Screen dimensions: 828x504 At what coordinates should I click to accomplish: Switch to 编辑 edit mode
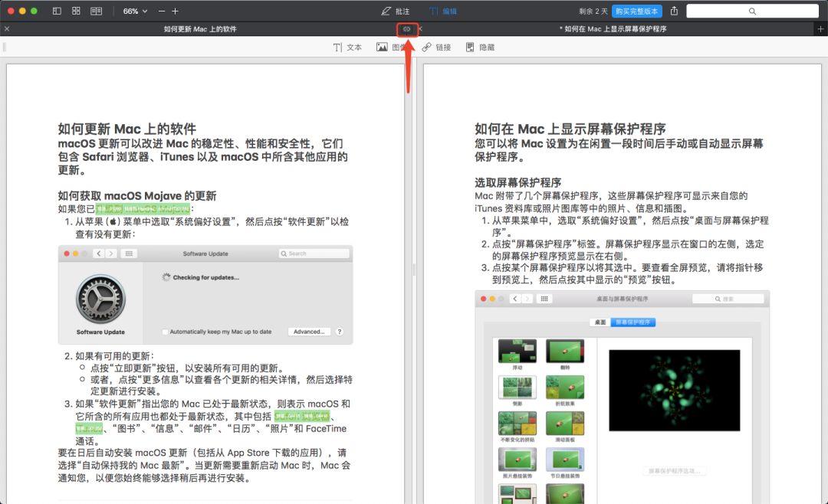pos(443,11)
